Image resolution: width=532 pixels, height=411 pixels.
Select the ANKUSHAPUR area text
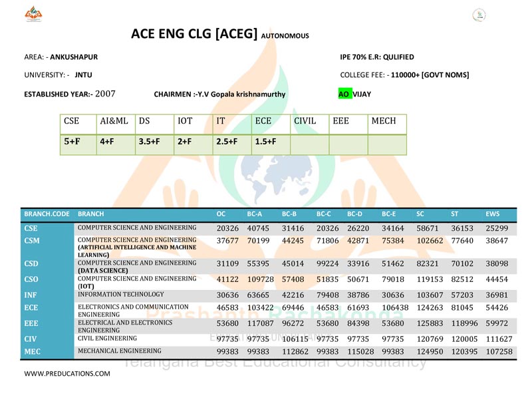[x=74, y=57]
